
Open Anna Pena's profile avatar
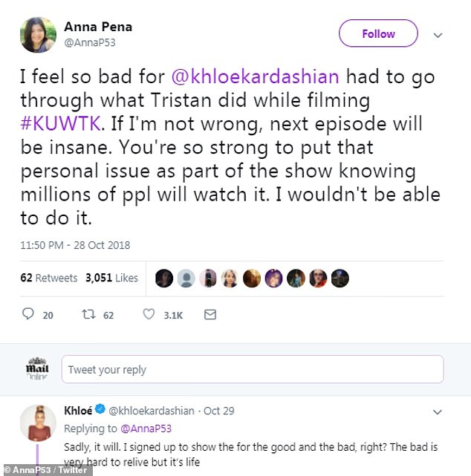(39, 35)
